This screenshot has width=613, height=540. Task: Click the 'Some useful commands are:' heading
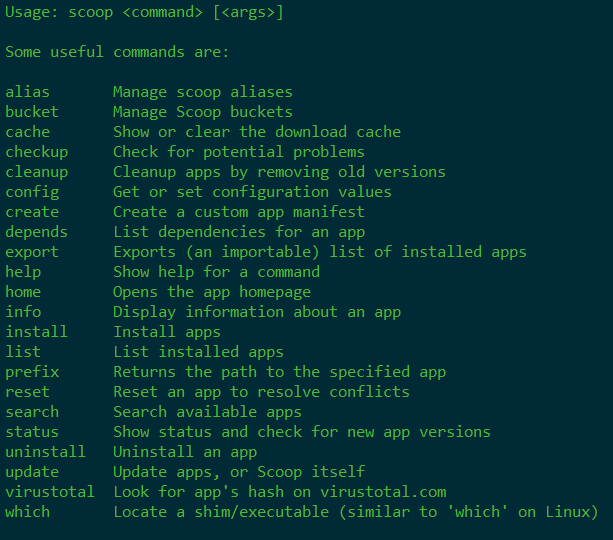[117, 52]
